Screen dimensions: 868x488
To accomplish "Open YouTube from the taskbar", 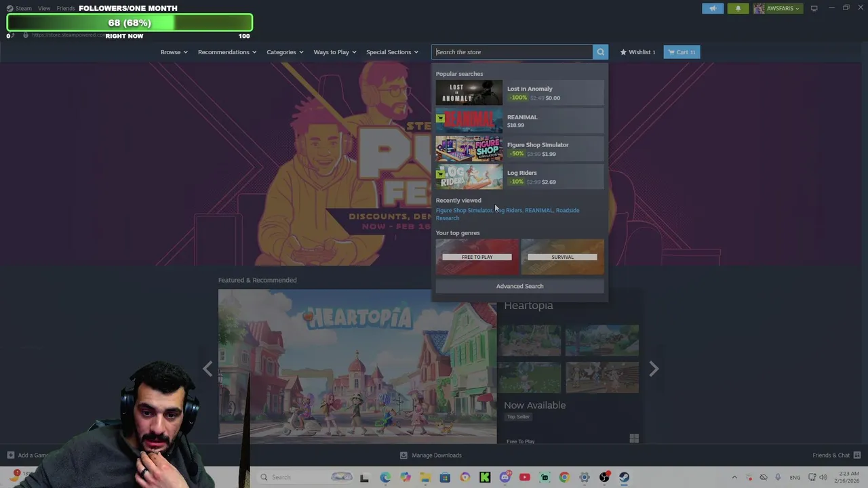I will point(524,477).
